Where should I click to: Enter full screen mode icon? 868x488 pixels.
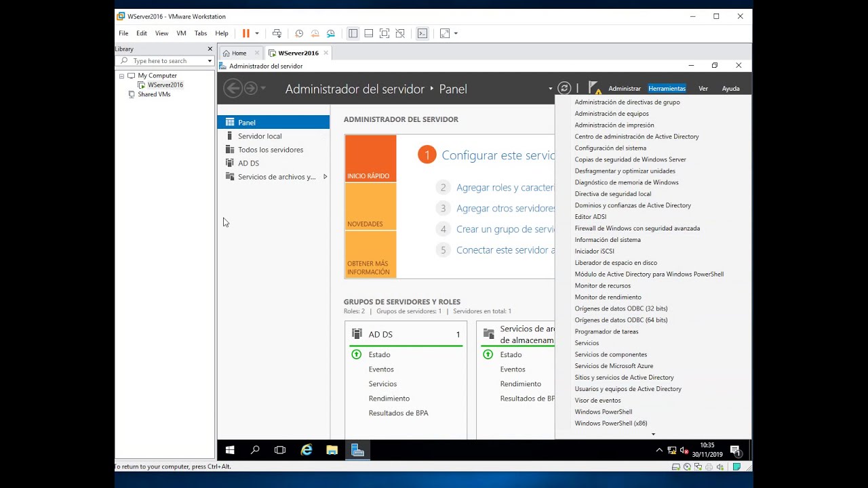384,33
